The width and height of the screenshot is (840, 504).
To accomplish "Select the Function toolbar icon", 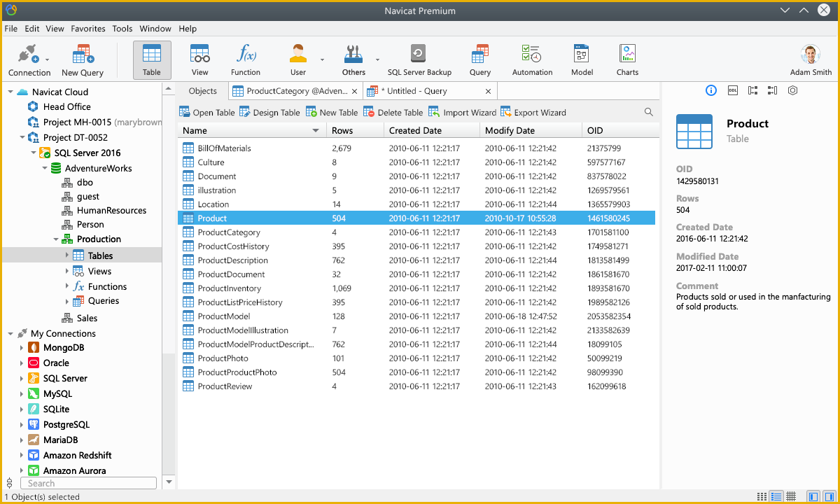I will (x=246, y=55).
